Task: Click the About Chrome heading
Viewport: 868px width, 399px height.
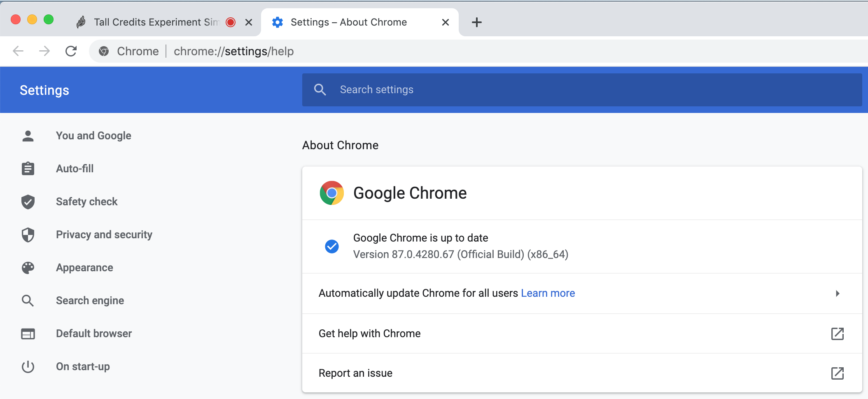Action: pyautogui.click(x=340, y=145)
